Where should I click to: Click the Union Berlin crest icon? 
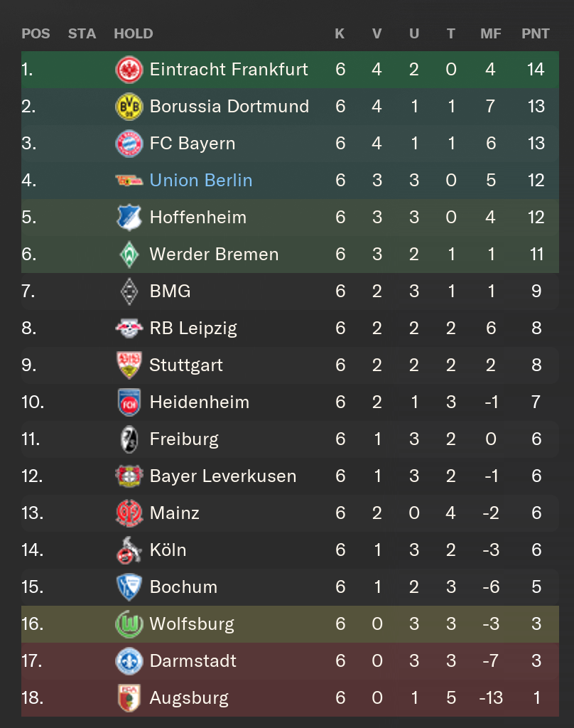point(129,180)
